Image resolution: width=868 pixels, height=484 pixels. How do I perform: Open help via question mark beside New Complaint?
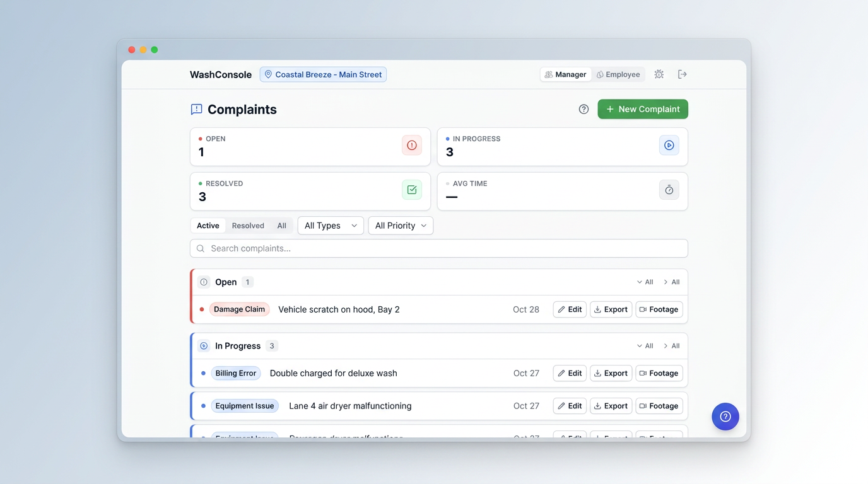(584, 109)
